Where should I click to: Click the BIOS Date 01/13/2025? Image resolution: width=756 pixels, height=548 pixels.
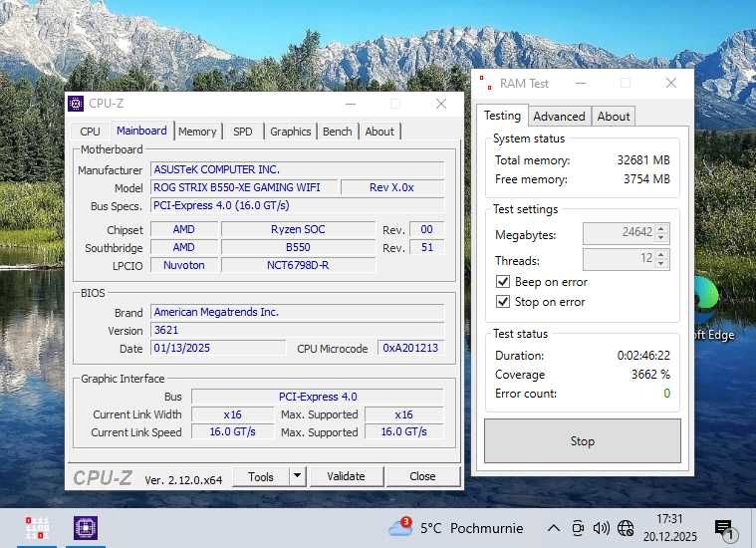point(218,348)
